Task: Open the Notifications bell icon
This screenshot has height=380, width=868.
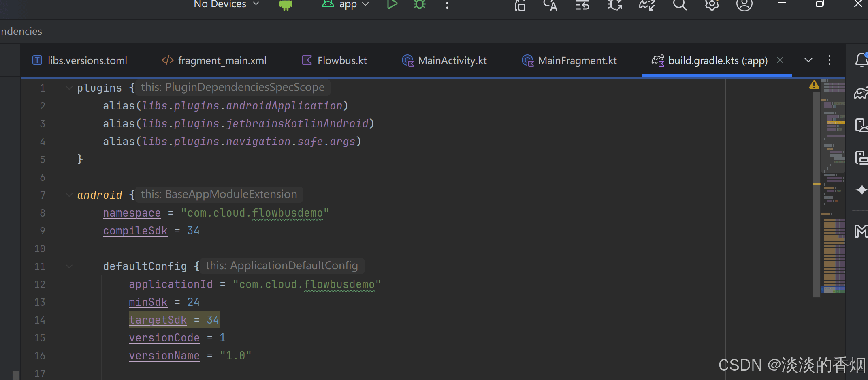Action: [861, 60]
